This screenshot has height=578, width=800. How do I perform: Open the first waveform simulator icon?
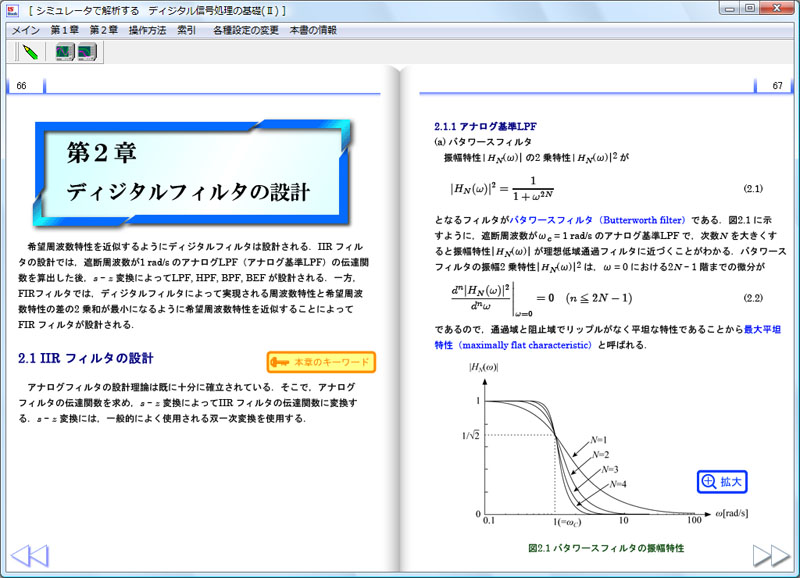(x=65, y=52)
